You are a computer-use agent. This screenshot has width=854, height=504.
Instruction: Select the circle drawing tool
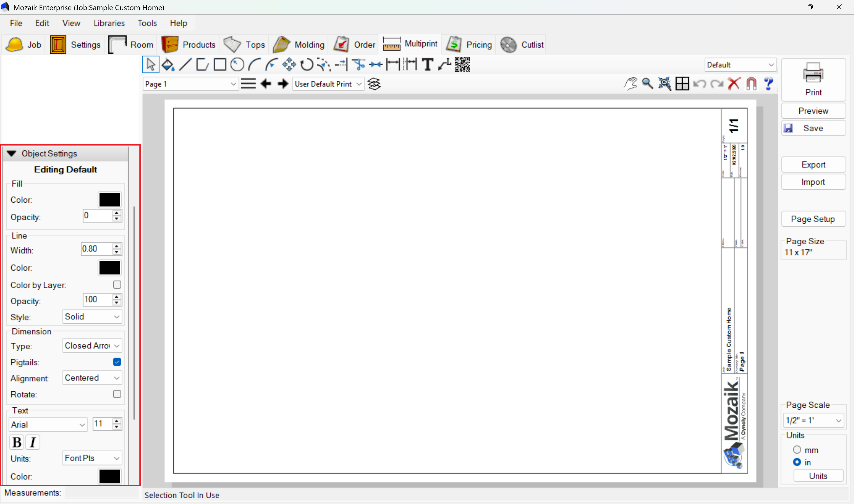tap(237, 64)
